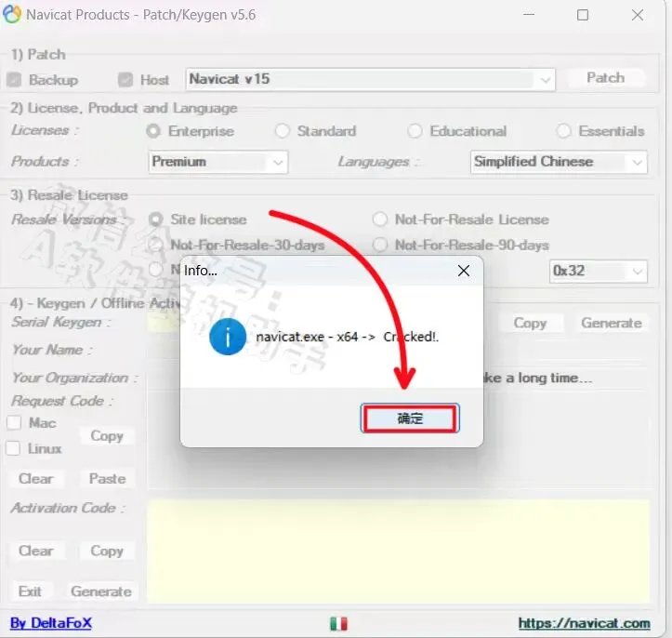Open the By DeltaFoX link

tap(50, 623)
